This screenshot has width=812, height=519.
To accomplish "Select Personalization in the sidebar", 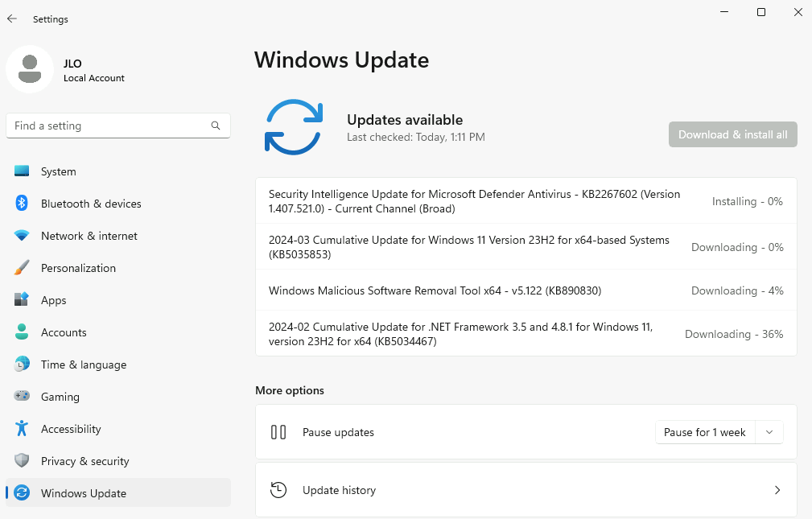I will (118, 268).
